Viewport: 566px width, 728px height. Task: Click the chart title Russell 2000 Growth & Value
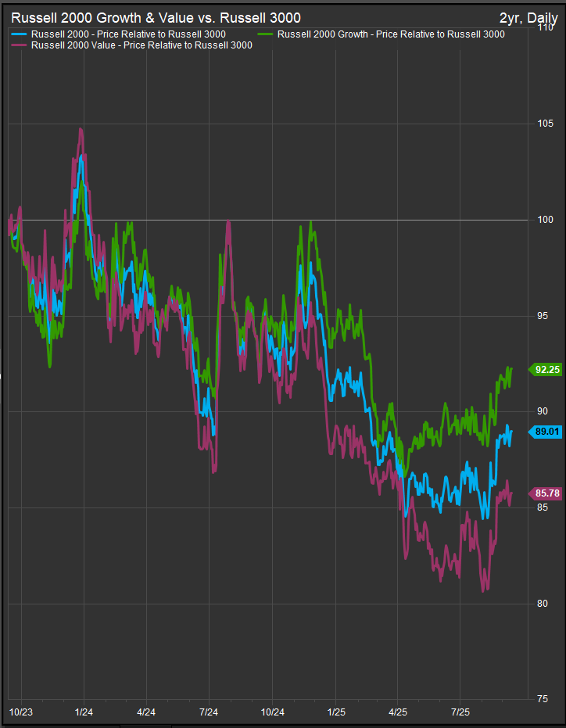point(156,17)
